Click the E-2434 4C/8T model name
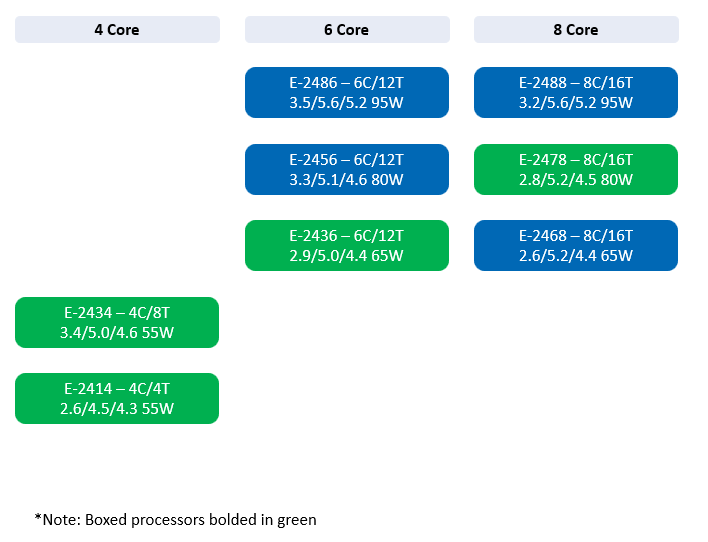The image size is (708, 542). [x=117, y=313]
